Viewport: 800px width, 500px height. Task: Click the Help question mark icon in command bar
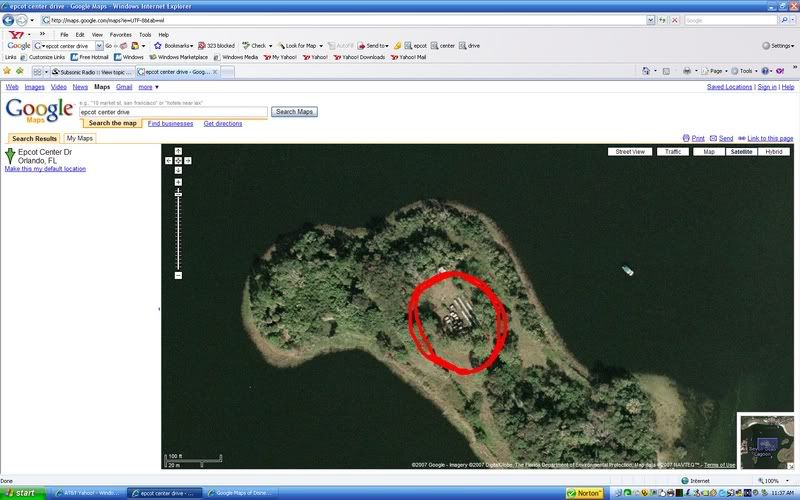(765, 71)
